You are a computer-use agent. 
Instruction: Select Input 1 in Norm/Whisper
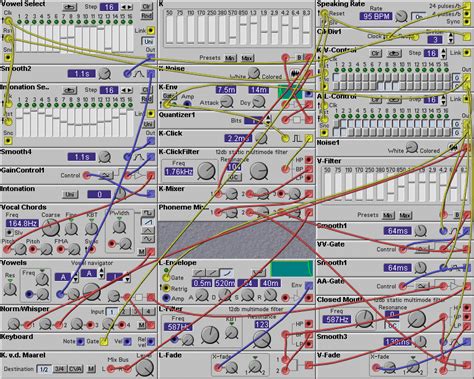[111, 312]
